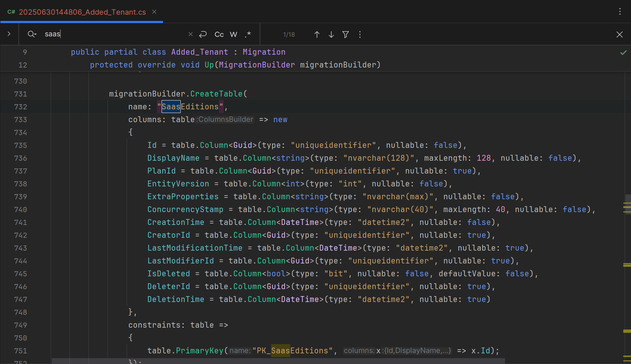Expand the replace field chevron
Image resolution: width=631 pixels, height=364 pixels.
9,34
